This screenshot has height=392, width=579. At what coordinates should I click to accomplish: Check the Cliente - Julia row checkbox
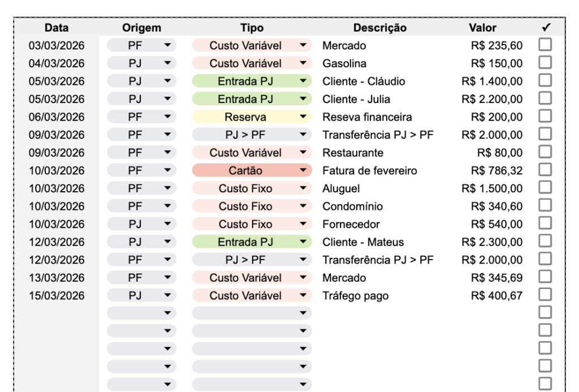click(x=545, y=99)
